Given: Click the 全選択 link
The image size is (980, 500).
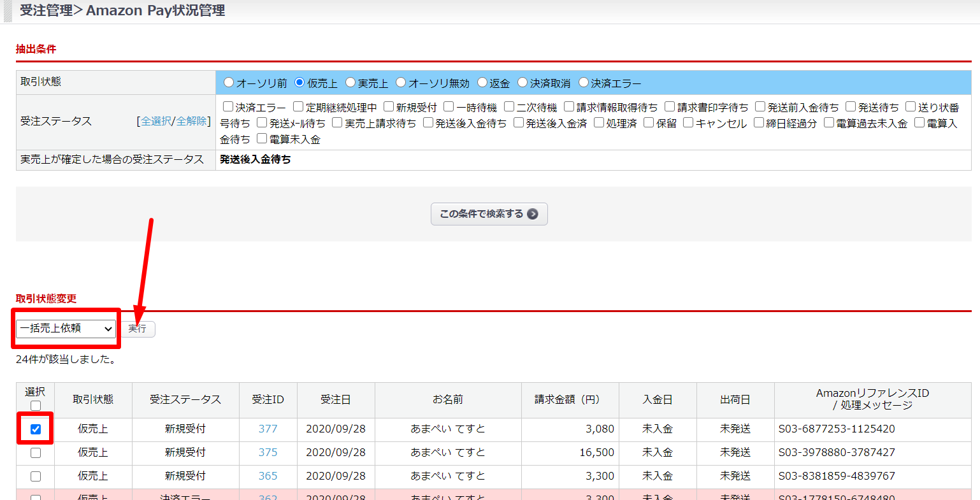Looking at the screenshot, I should (155, 121).
